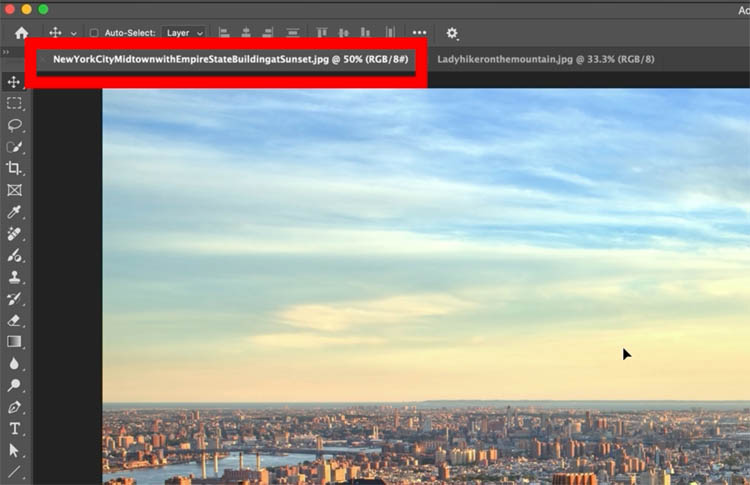750x485 pixels.
Task: Expand the toolbar with double arrows
Action: tap(6, 52)
